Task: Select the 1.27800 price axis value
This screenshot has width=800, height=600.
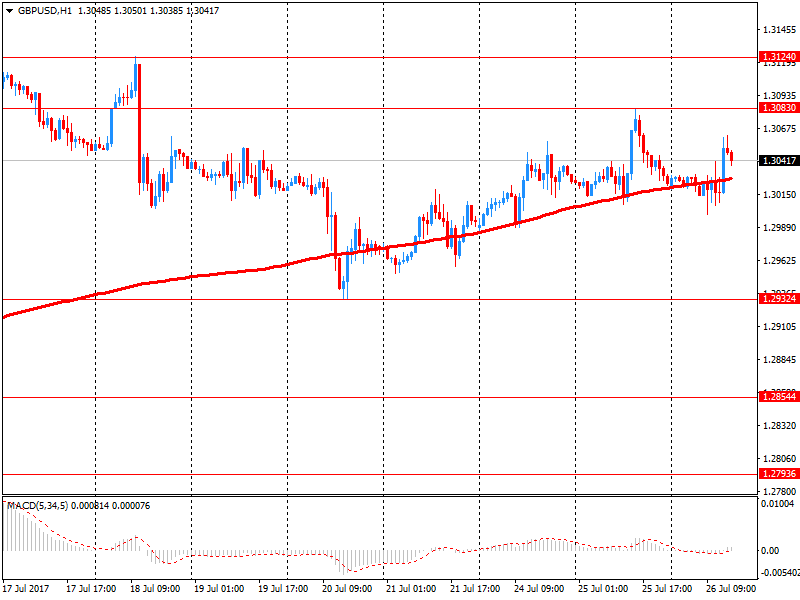Action: pyautogui.click(x=779, y=491)
